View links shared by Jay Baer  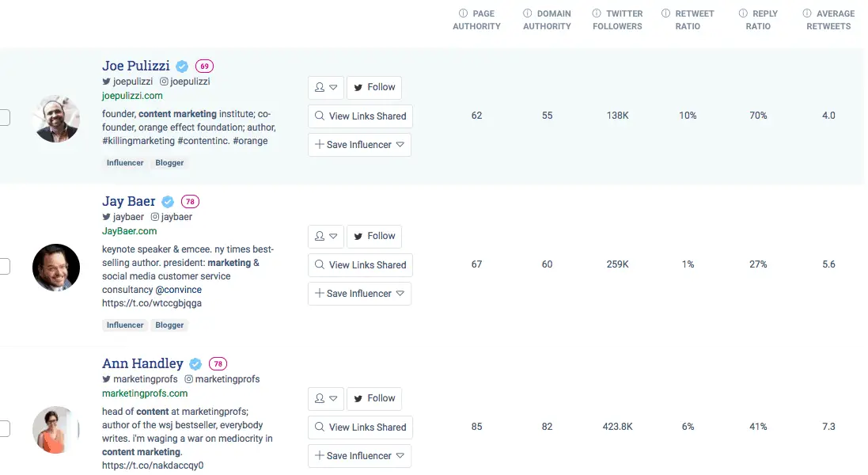click(360, 265)
